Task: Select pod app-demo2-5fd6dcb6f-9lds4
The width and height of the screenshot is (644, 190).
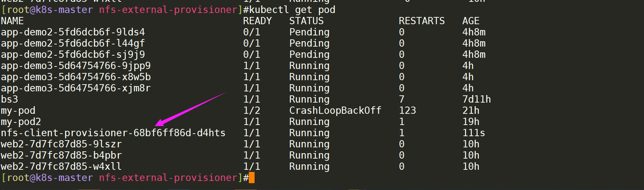Action: click(x=73, y=32)
